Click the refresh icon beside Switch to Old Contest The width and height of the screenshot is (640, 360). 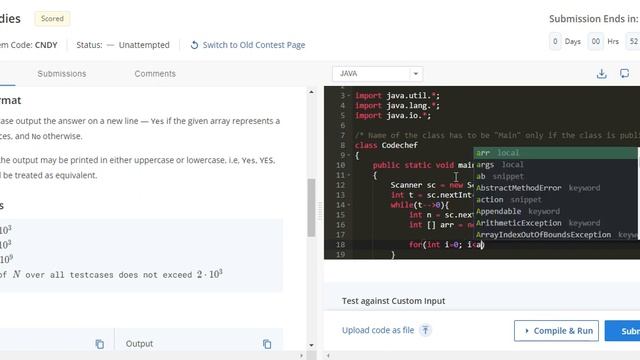pos(194,45)
